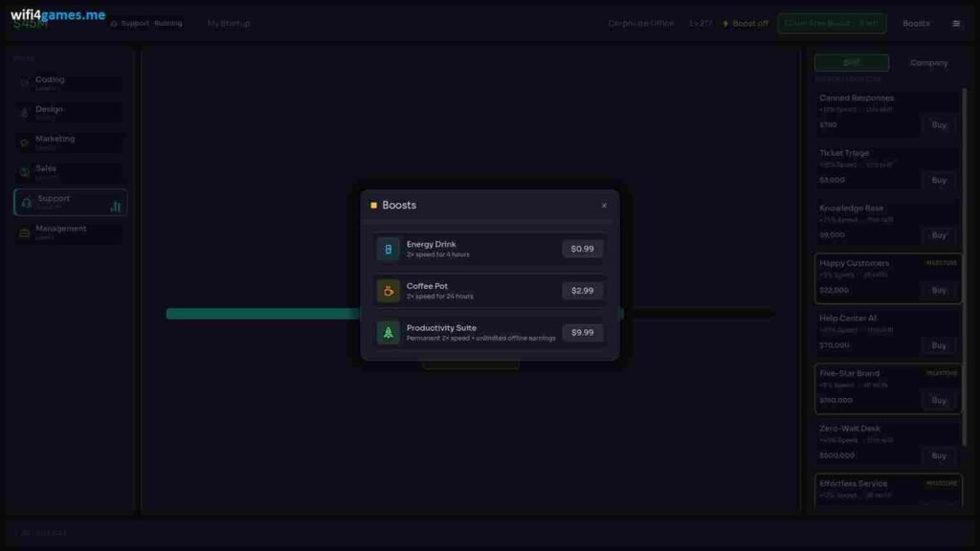Click the Lv 277 level indicator
The height and width of the screenshot is (551, 980).
701,23
